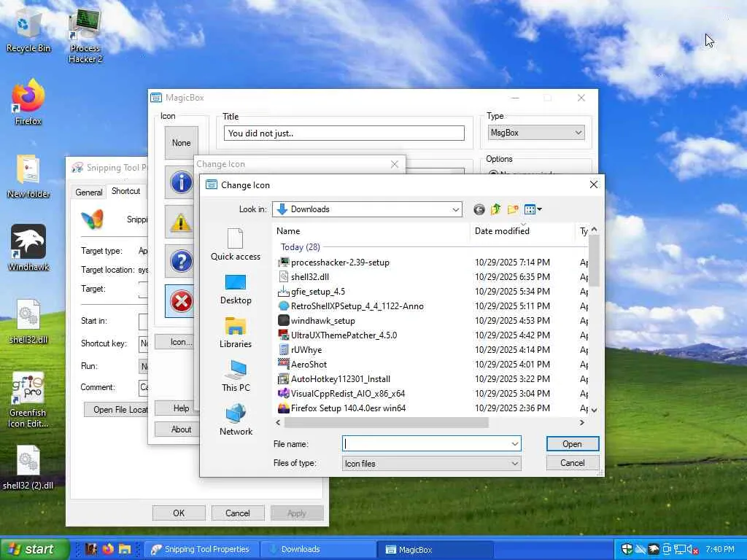Open the Files of type Icon files dropdown
747x560 pixels.
coord(432,463)
